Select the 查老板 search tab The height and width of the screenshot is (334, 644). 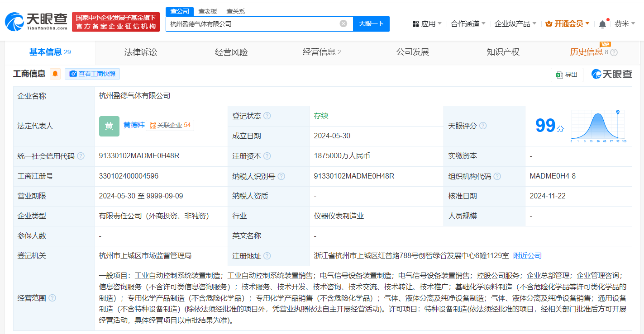(208, 11)
